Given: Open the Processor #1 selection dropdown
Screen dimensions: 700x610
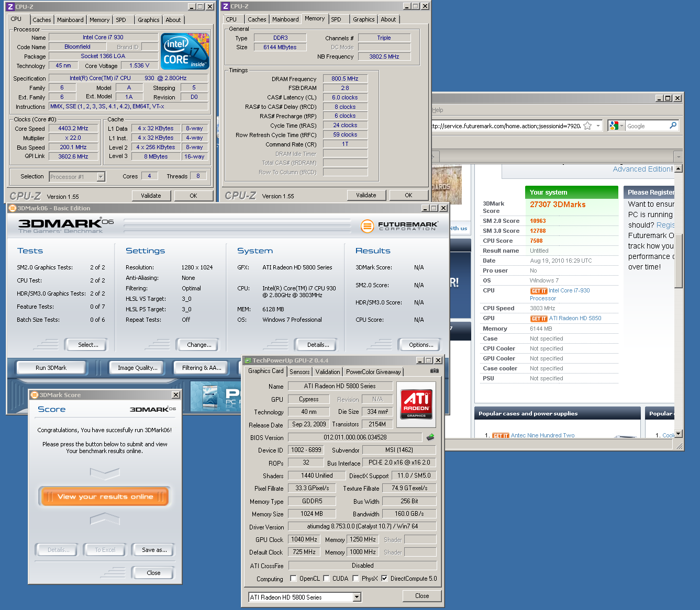Looking at the screenshot, I should (101, 177).
